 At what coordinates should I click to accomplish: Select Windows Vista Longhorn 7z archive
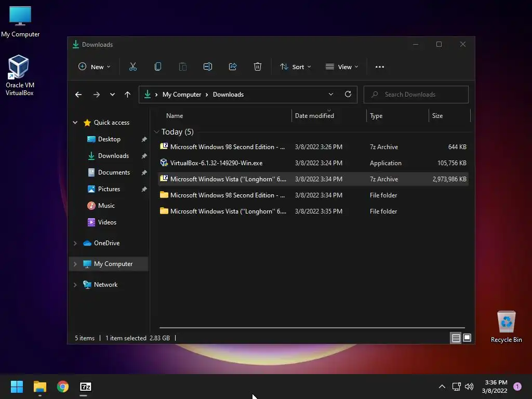pyautogui.click(x=313, y=179)
